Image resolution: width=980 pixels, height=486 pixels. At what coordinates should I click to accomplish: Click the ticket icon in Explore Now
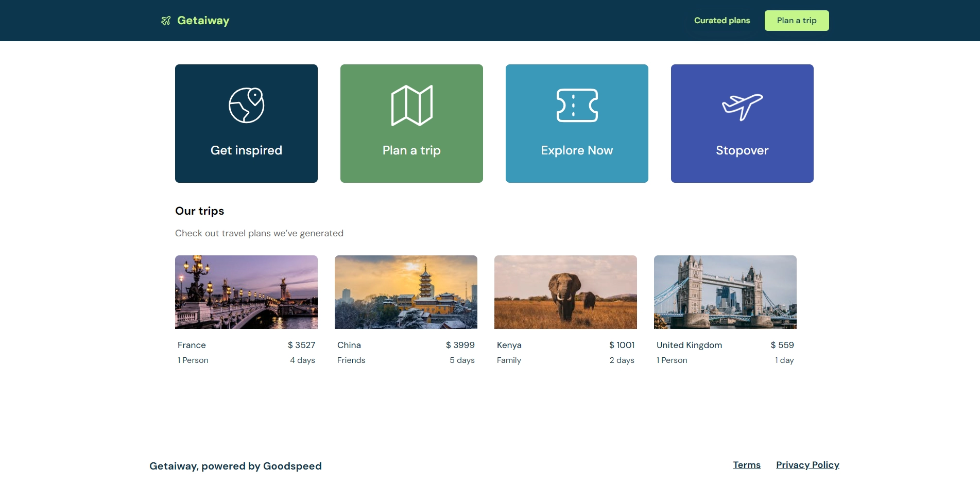(x=577, y=105)
